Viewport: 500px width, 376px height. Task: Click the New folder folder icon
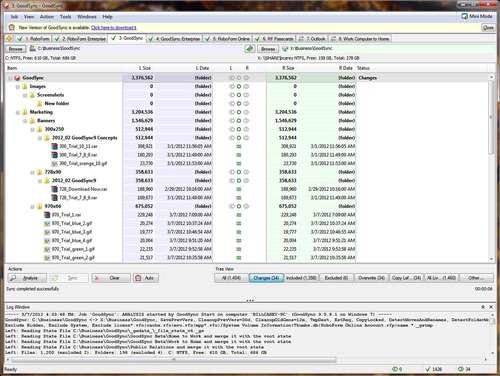(39, 104)
